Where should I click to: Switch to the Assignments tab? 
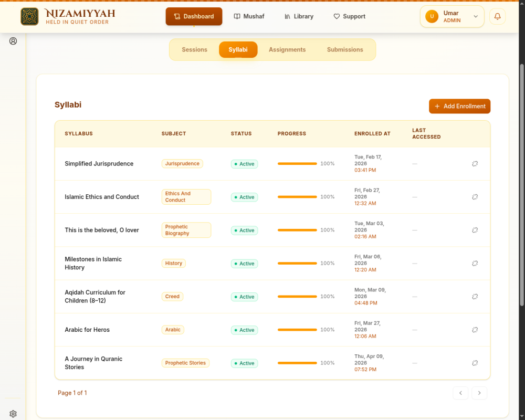[287, 49]
